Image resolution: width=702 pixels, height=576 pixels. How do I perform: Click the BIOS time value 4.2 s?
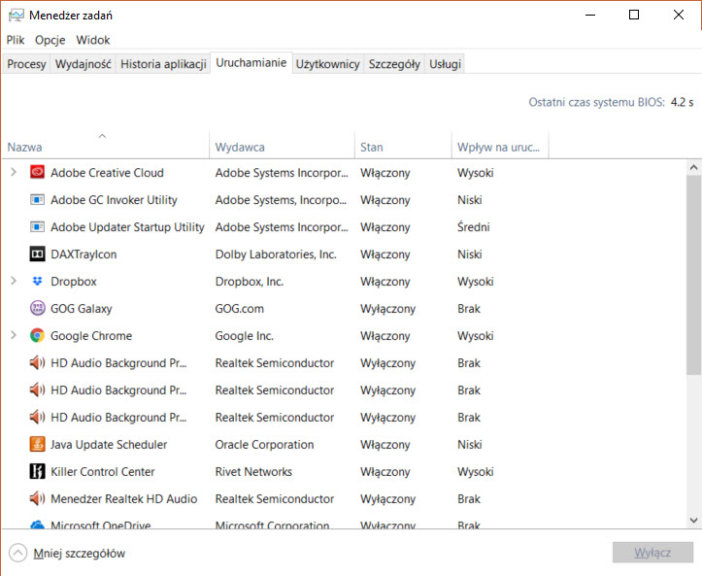[682, 102]
